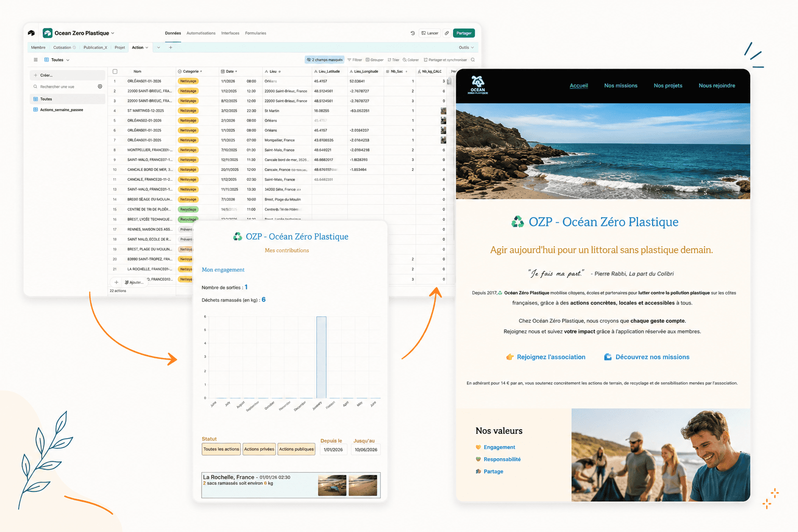Add a new table with the plus icon
The height and width of the screenshot is (532, 798).
(x=170, y=47)
